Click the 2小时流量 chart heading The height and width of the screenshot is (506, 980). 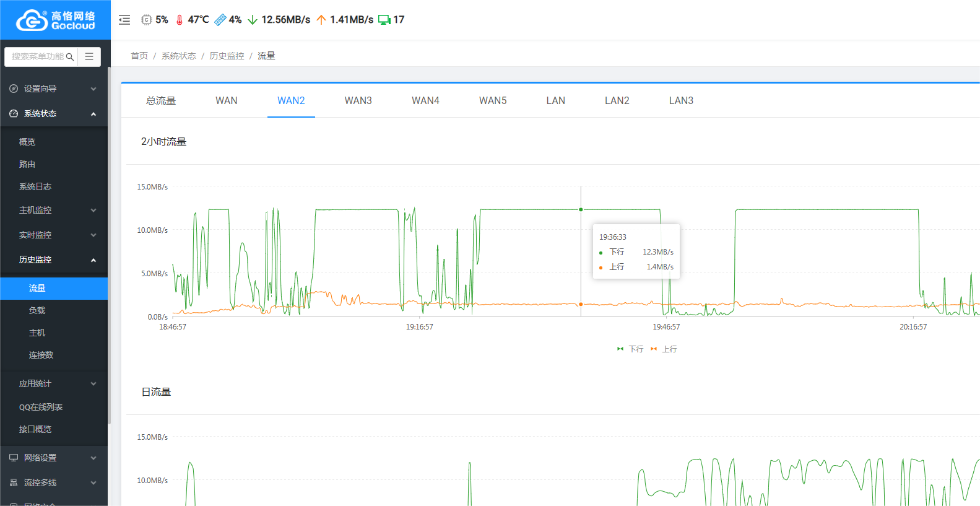(x=163, y=141)
